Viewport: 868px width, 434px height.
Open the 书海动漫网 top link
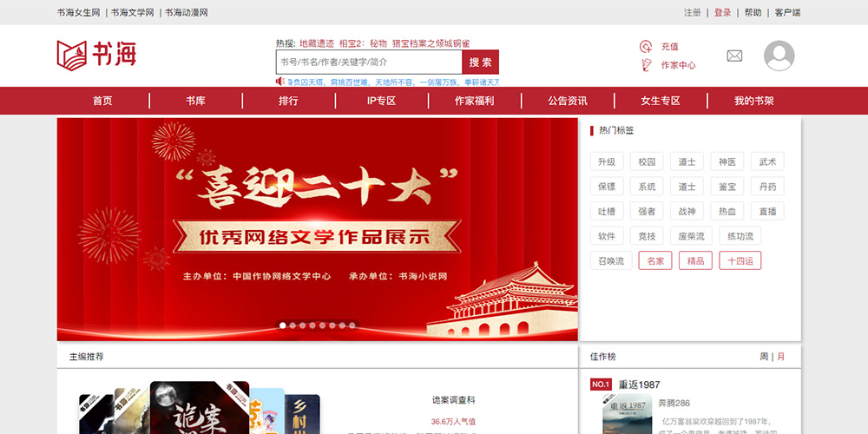click(x=187, y=12)
